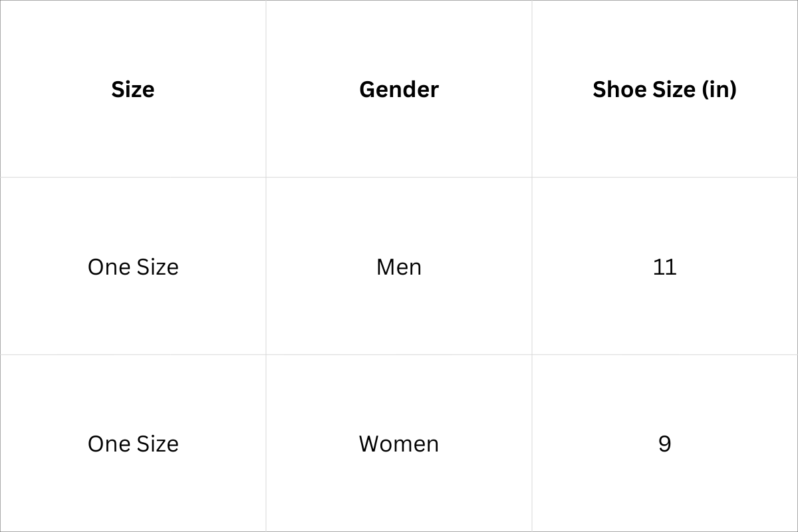Select One Size cell in Women row
798x532 pixels.
(133, 444)
